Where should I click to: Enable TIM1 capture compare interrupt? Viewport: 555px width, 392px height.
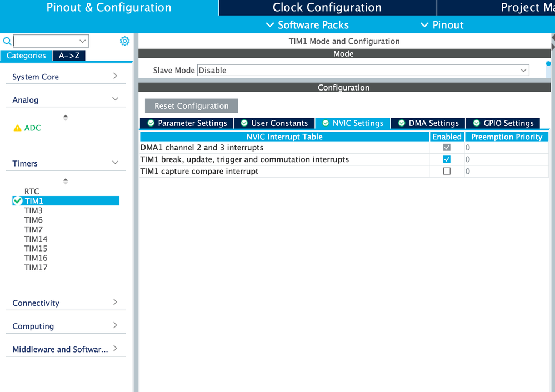click(x=447, y=171)
